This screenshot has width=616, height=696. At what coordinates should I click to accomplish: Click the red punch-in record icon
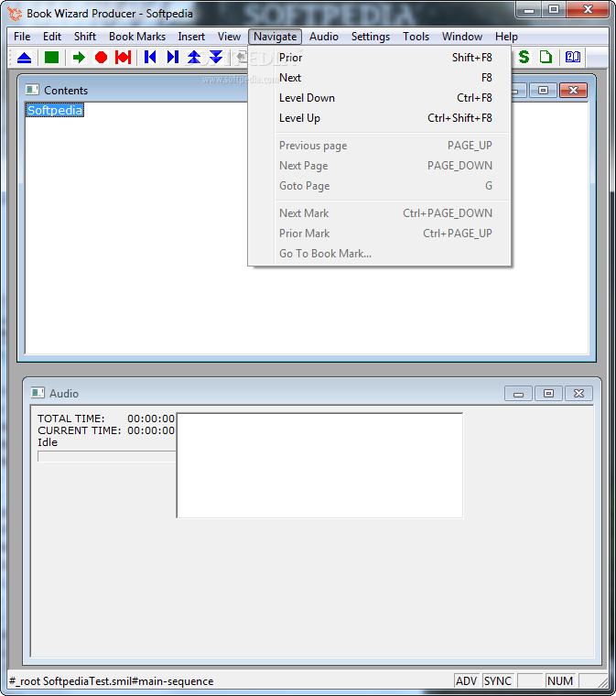[x=123, y=58]
